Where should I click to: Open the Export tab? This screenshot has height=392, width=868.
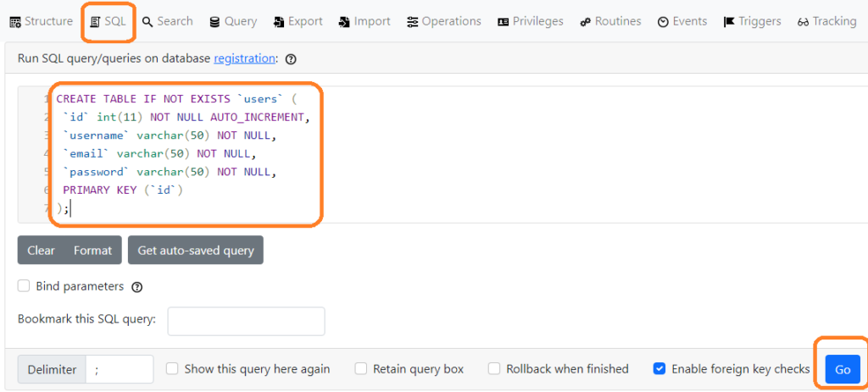click(x=298, y=21)
